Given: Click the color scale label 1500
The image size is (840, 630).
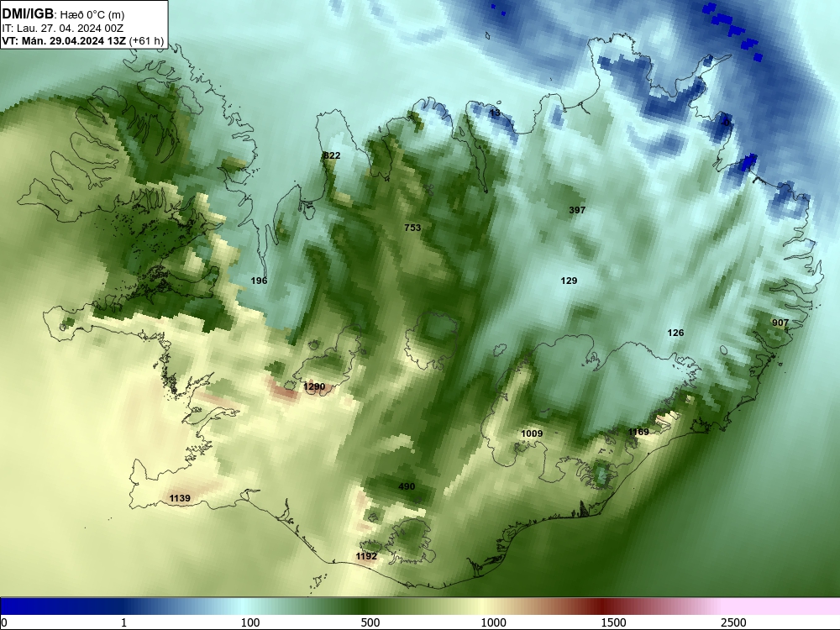Looking at the screenshot, I should 613,622.
